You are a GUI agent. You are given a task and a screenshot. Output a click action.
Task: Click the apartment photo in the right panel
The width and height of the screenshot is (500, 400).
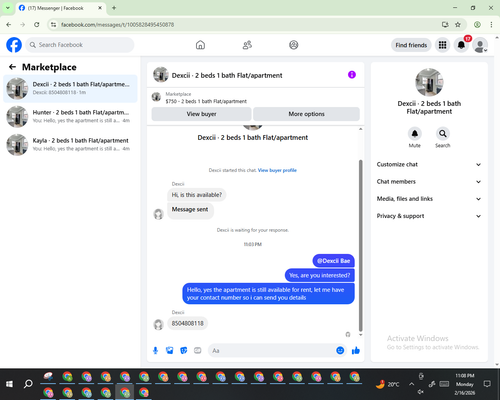point(429,82)
